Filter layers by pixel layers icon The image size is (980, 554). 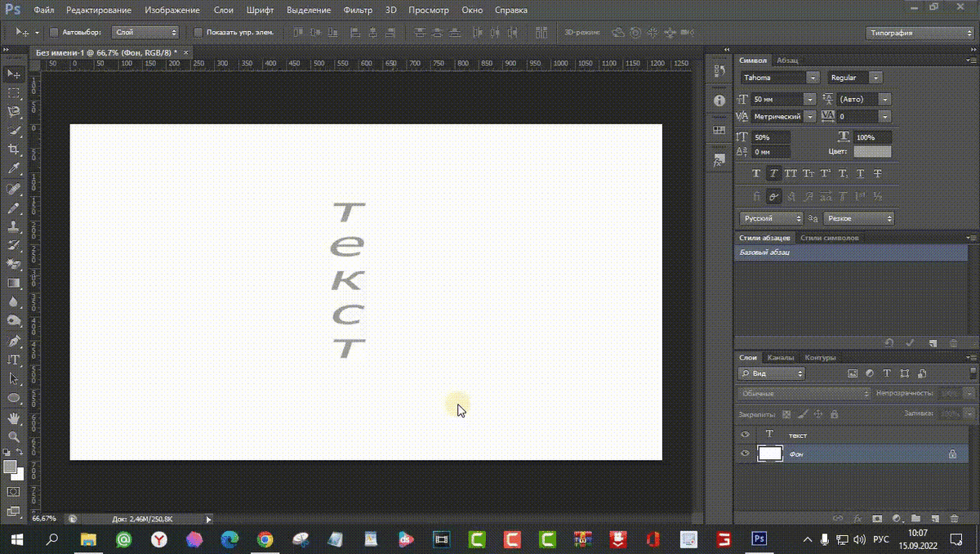click(853, 373)
